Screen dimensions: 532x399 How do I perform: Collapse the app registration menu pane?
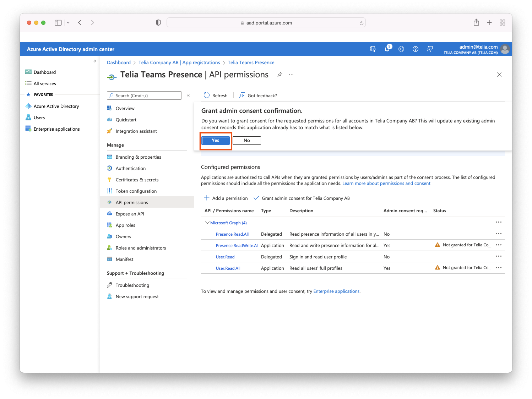click(188, 95)
